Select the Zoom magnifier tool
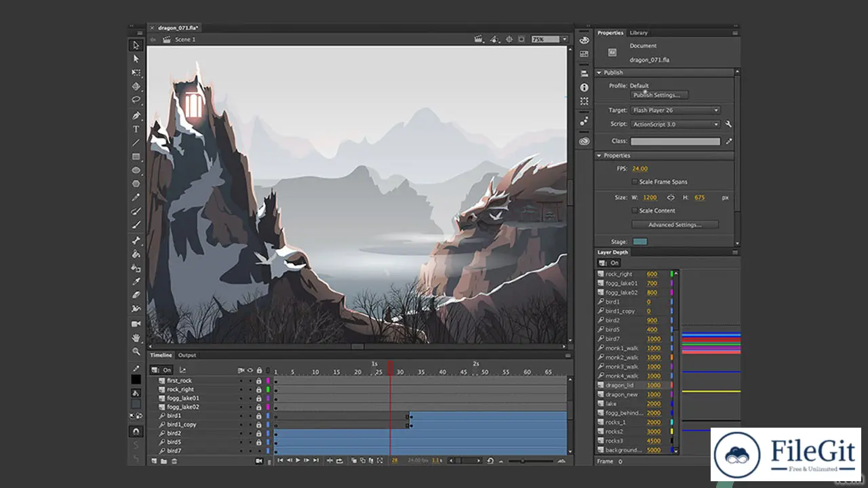The image size is (868, 488). [136, 351]
